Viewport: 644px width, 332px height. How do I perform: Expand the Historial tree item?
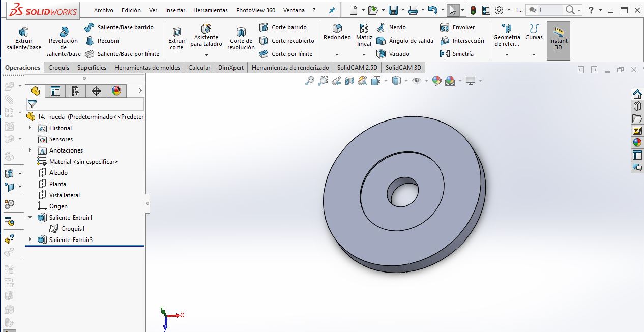(30, 128)
